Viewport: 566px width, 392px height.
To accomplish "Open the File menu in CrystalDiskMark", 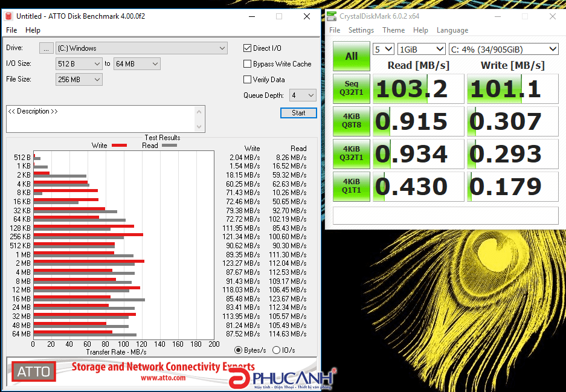I will click(335, 30).
